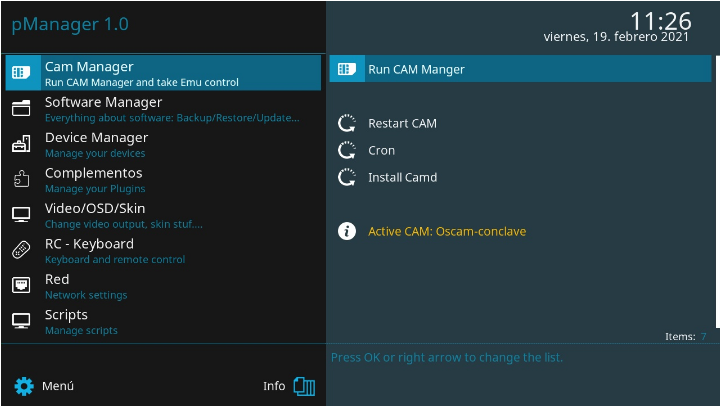Select the Complementos menu entry
This screenshot has height=406, width=720.
pyautogui.click(x=94, y=173)
